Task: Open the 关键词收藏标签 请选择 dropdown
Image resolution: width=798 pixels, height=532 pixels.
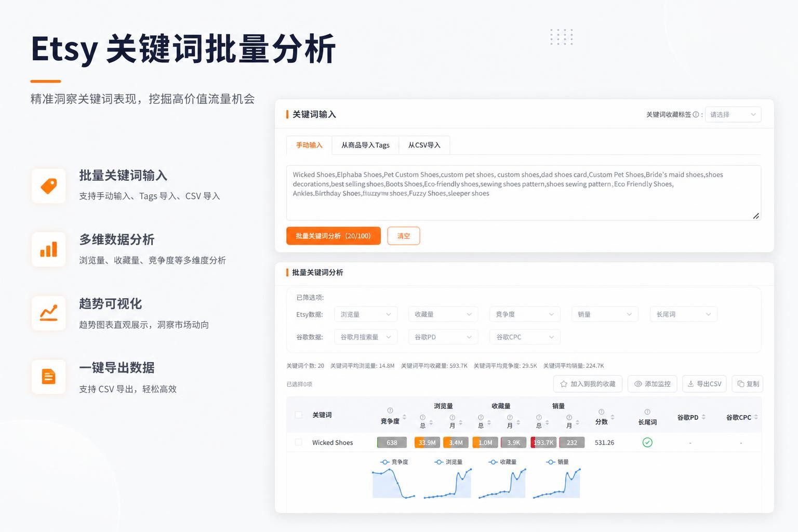Action: point(733,114)
